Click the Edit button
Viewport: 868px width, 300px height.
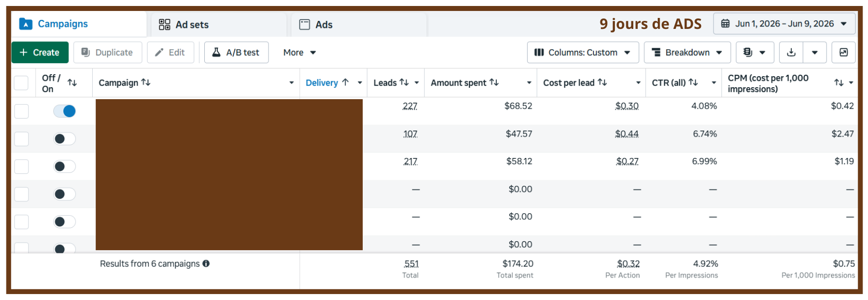170,52
